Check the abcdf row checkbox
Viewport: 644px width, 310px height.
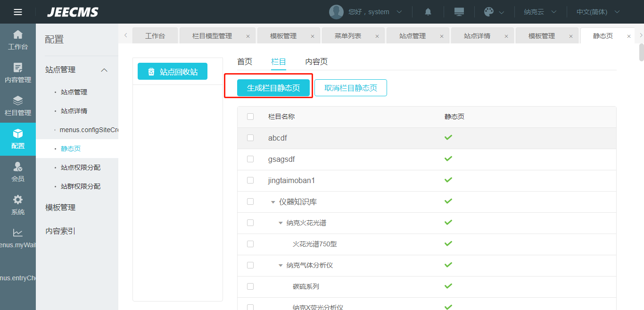[x=250, y=138]
